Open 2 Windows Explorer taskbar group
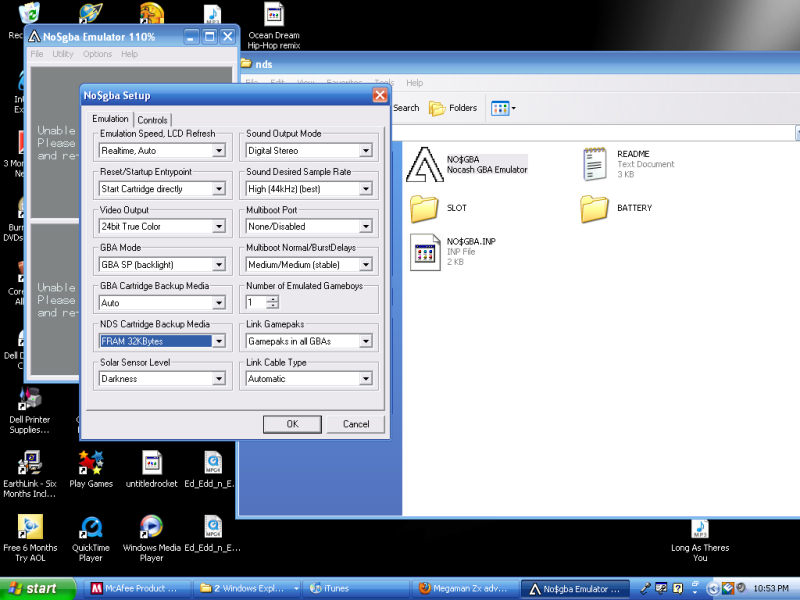This screenshot has height=600, width=800. tap(247, 589)
